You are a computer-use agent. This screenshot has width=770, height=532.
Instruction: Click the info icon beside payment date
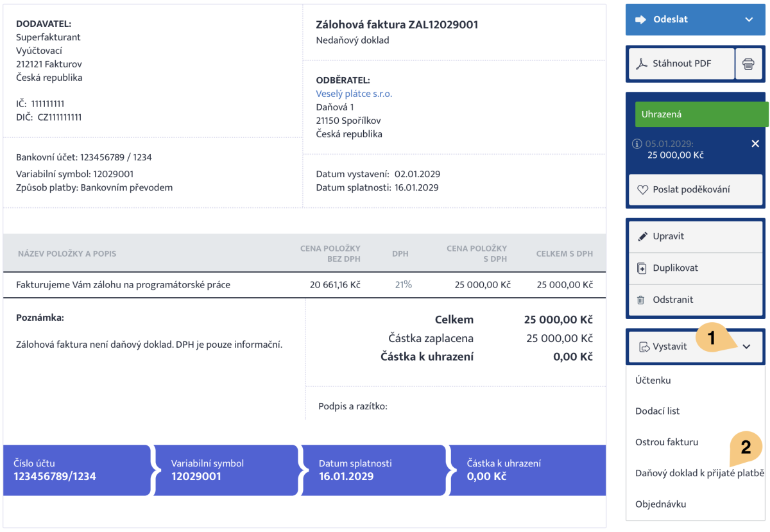pyautogui.click(x=638, y=144)
